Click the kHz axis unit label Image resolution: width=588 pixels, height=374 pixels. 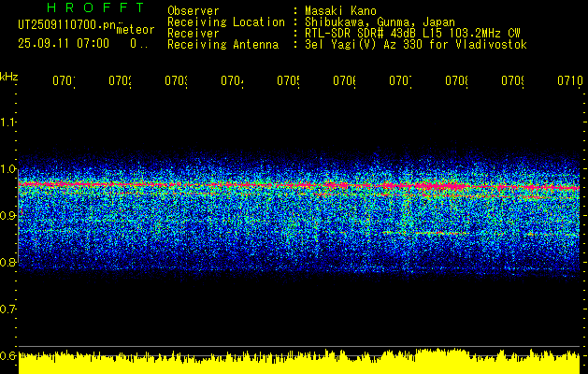8,77
